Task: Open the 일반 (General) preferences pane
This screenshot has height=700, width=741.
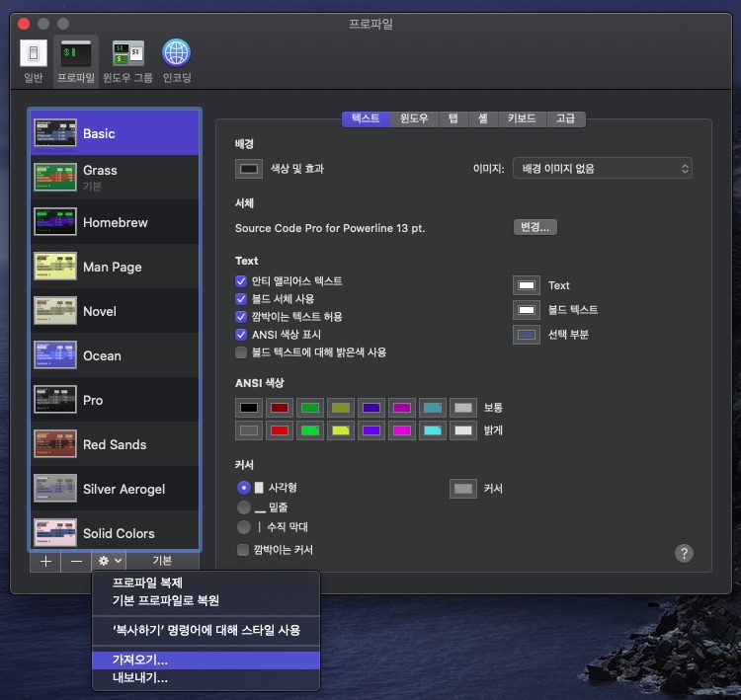Action: tap(33, 61)
